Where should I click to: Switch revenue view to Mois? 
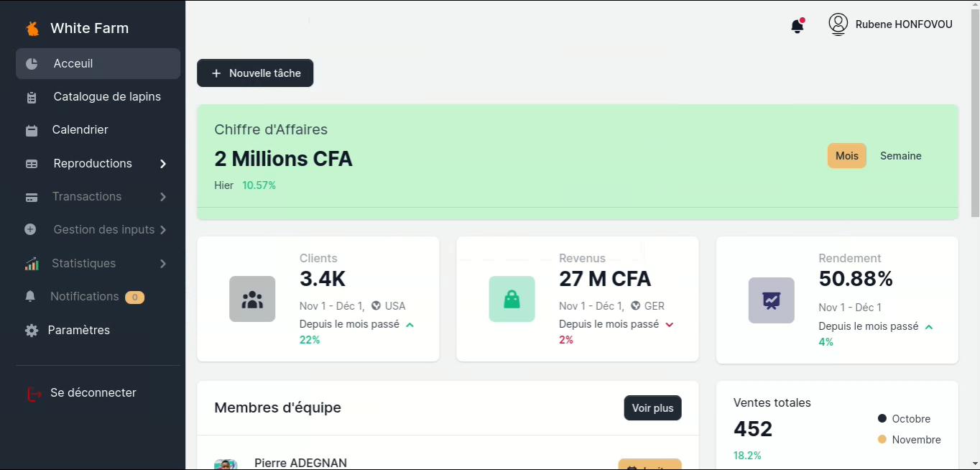pyautogui.click(x=846, y=156)
